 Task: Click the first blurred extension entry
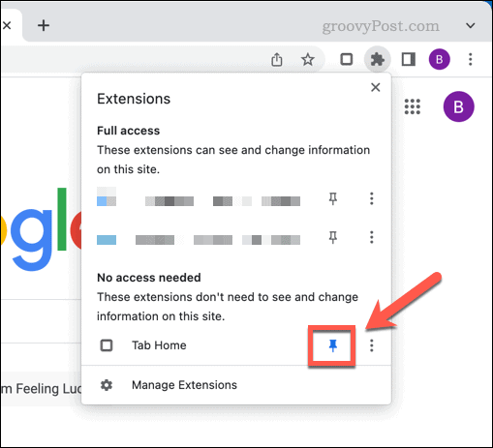199,198
